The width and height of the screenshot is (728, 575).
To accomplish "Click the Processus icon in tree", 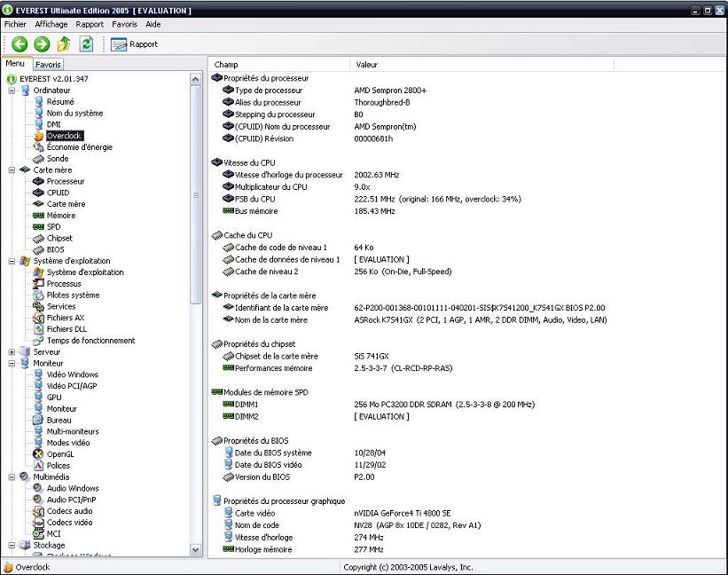I will point(38,284).
